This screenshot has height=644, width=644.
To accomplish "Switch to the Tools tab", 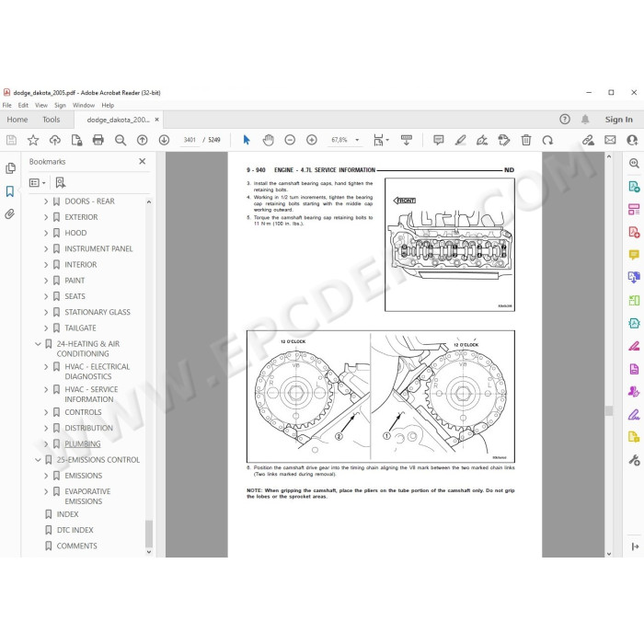I will (x=51, y=120).
